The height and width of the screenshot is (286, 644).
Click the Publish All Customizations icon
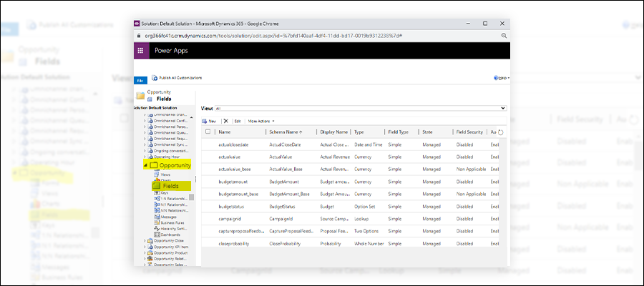155,77
